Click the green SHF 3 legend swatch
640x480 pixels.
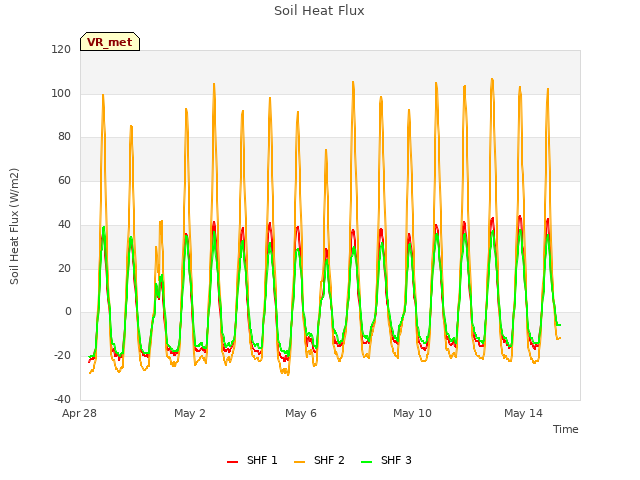[x=367, y=462]
